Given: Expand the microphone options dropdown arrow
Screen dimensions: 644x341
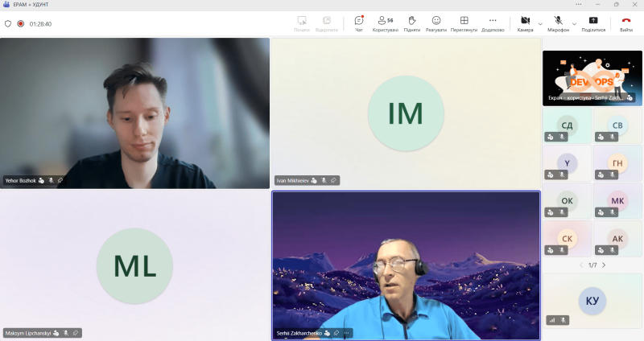Looking at the screenshot, I should pyautogui.click(x=574, y=23).
